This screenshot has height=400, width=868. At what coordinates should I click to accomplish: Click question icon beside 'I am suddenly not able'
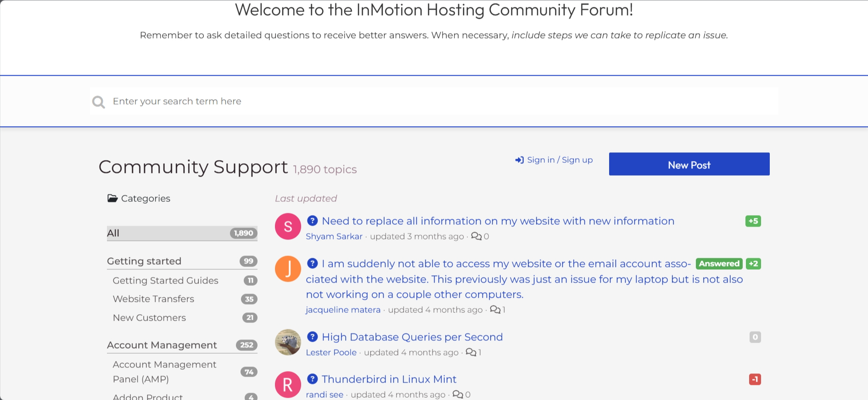click(x=313, y=263)
